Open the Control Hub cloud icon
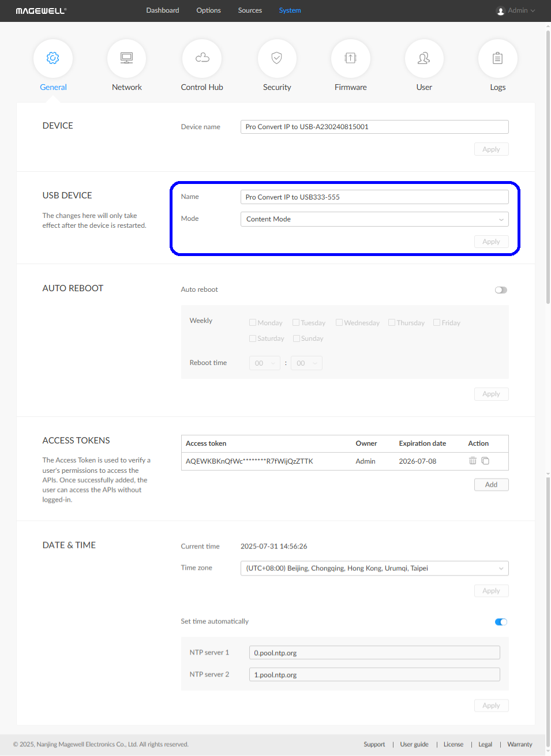This screenshot has height=756, width=551. click(x=202, y=58)
